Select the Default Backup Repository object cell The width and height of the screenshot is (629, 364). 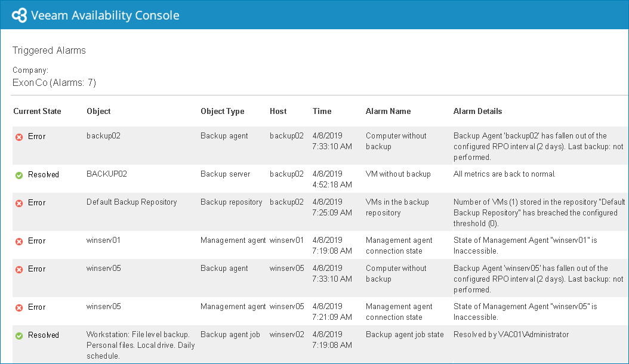[x=131, y=202]
